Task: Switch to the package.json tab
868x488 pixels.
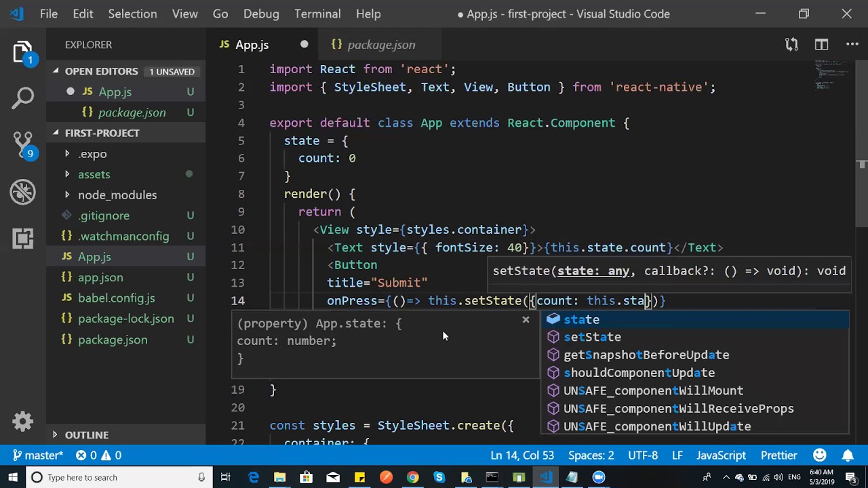Action: pos(380,45)
